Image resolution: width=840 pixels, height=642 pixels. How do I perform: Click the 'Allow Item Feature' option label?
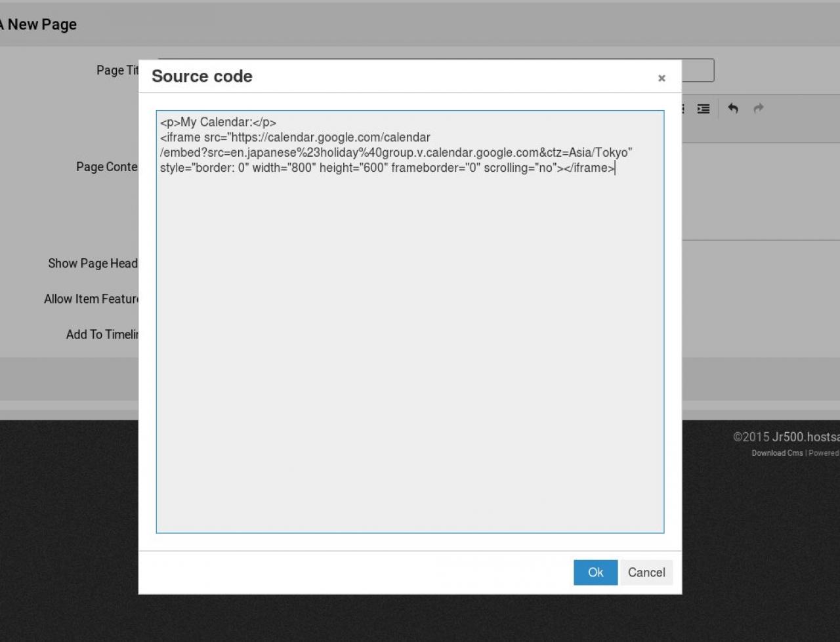coord(91,299)
